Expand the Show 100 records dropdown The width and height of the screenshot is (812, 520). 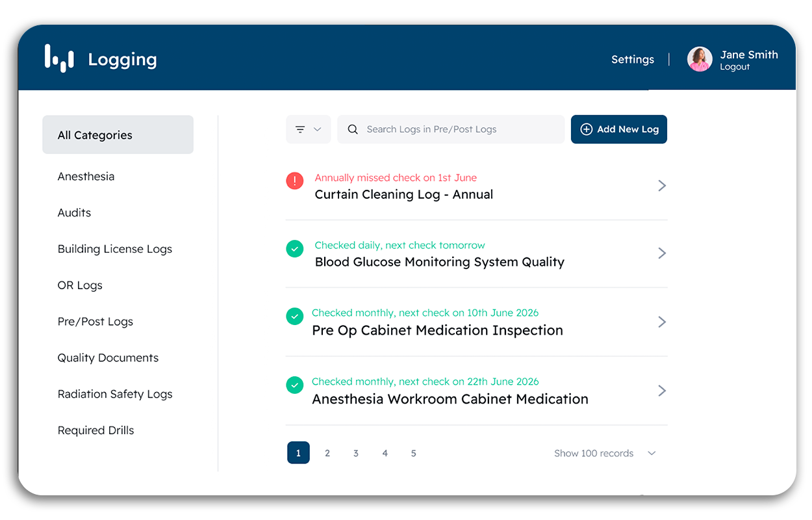point(605,453)
